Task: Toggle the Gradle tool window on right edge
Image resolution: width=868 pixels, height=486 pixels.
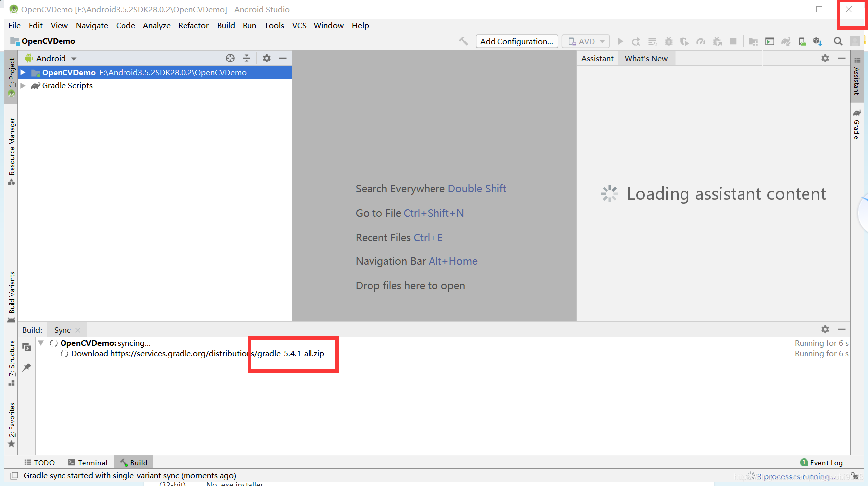Action: click(x=857, y=124)
